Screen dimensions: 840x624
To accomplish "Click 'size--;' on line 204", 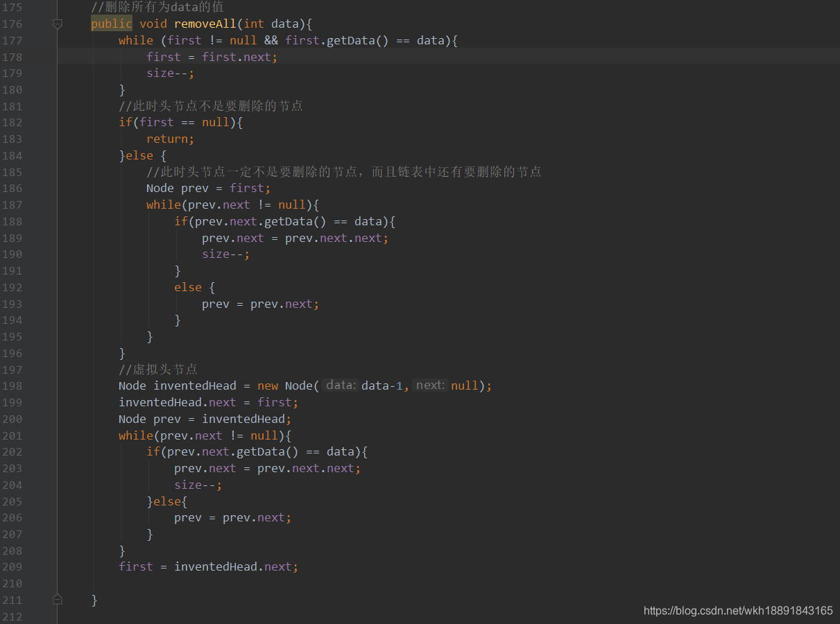I will [198, 485].
